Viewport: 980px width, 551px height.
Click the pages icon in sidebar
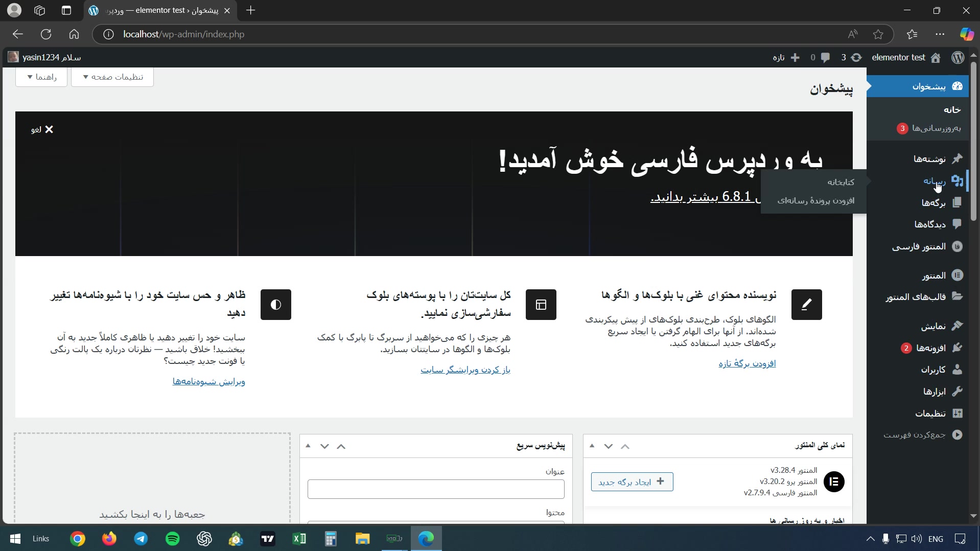click(x=957, y=202)
